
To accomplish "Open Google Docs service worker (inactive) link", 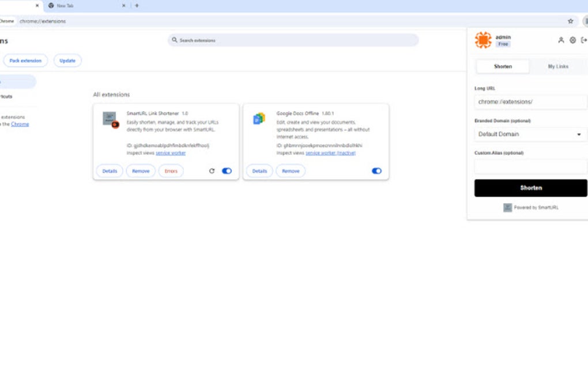I will [x=330, y=153].
